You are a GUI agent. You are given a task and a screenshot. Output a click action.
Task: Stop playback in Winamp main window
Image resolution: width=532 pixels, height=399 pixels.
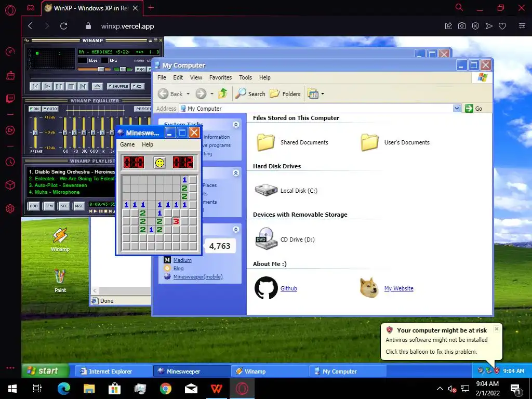pos(71,87)
